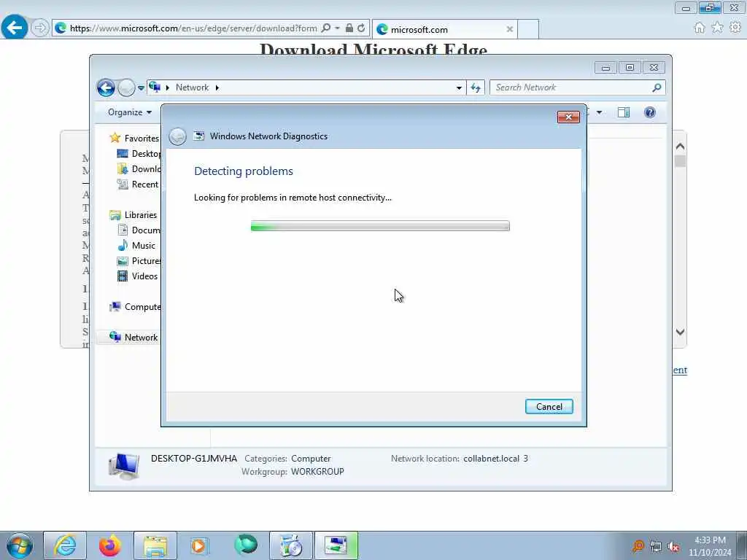Go to the IE home page icon
This screenshot has width=747, height=560.
tap(700, 28)
